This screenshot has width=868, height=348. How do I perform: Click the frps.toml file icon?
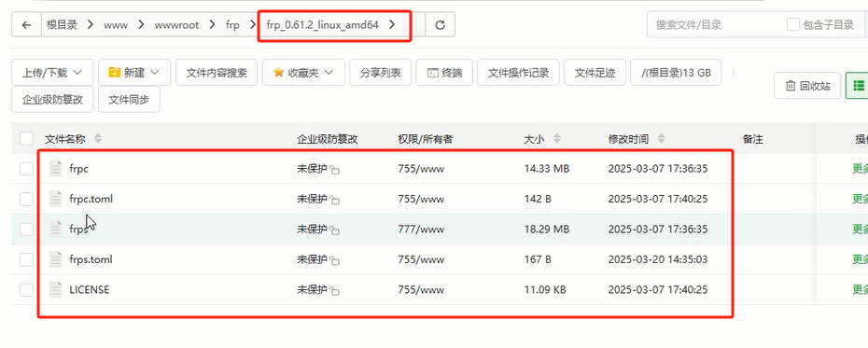(x=55, y=259)
